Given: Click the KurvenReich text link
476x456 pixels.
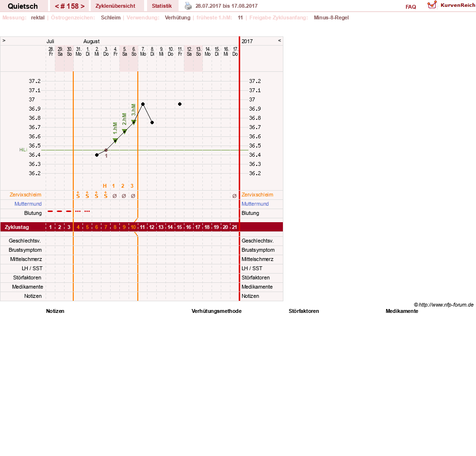Looking at the screenshot, I should pyautogui.click(x=458, y=5).
